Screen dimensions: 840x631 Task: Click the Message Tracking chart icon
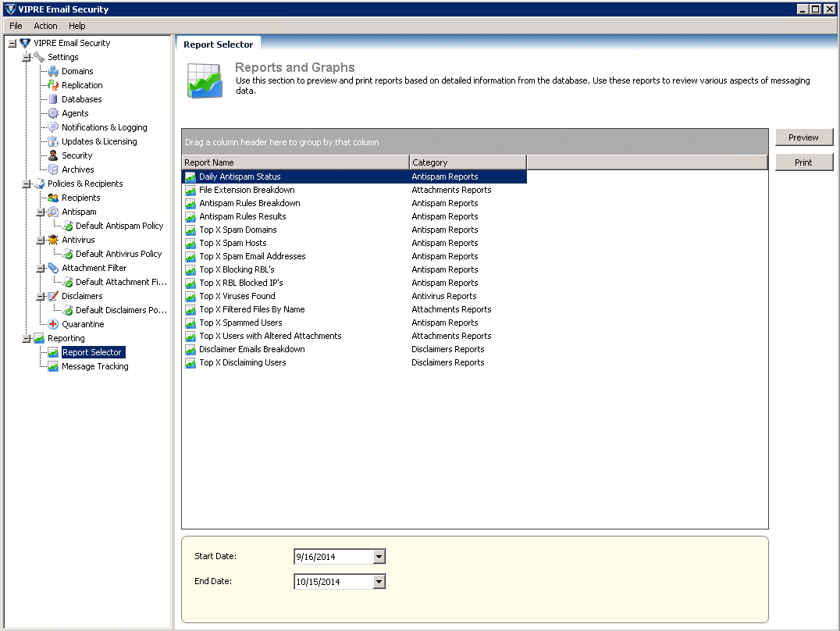click(53, 367)
